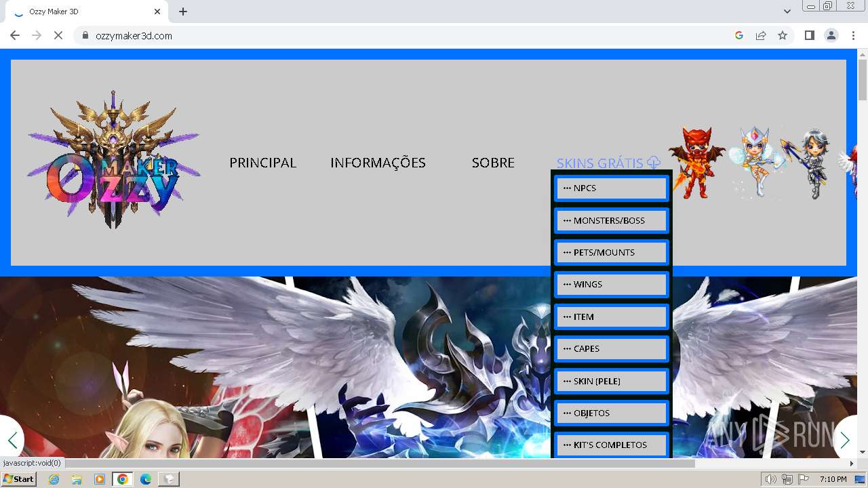Choose ITEM in the dropdown list
The height and width of the screenshot is (488, 868).
click(612, 317)
